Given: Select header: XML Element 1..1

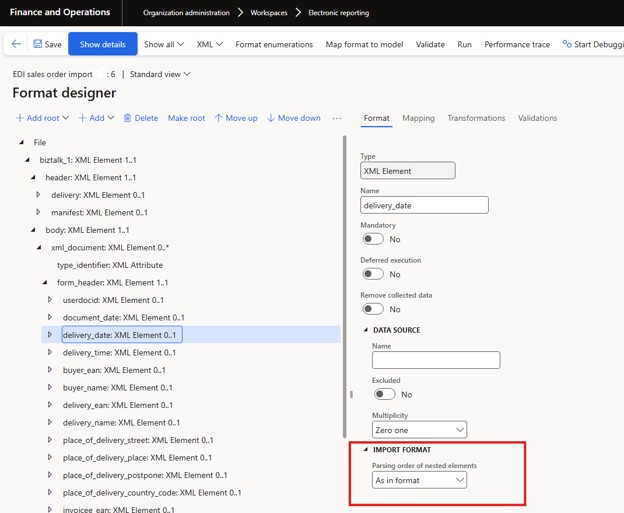Looking at the screenshot, I should pyautogui.click(x=90, y=177).
